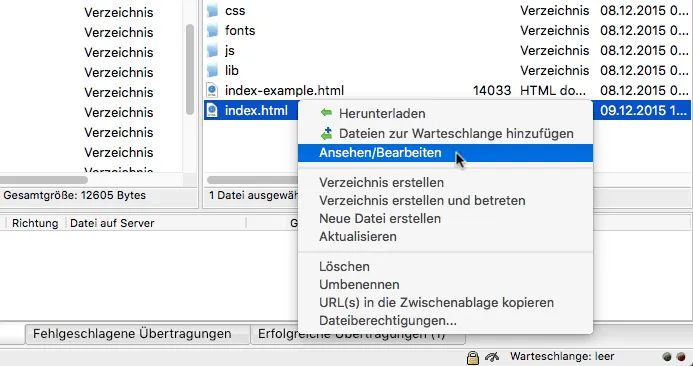693x366 pixels.
Task: Select the index-example.html file name
Action: 284,91
